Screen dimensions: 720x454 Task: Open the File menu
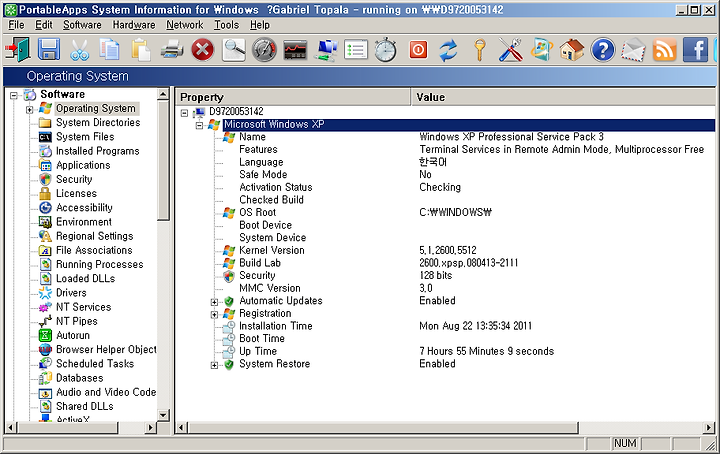[x=17, y=25]
